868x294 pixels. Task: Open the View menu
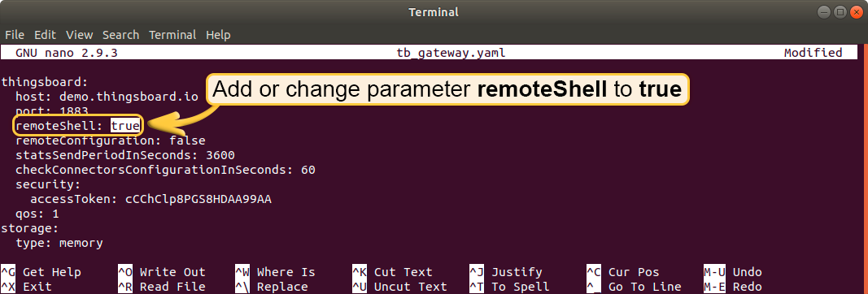pyautogui.click(x=79, y=35)
